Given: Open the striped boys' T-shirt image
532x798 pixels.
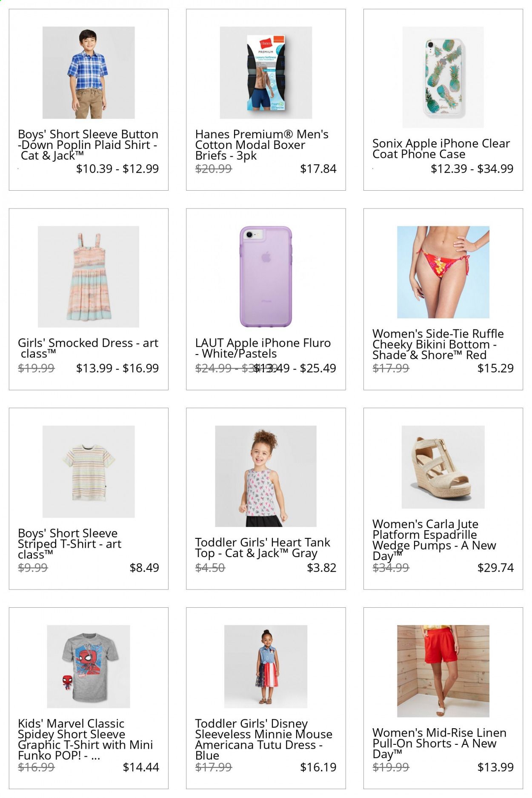Looking at the screenshot, I should (89, 472).
